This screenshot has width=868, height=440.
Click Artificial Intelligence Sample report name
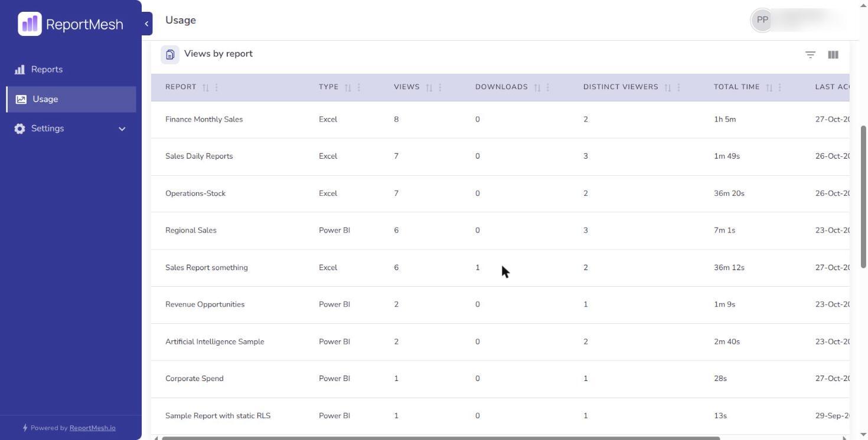pyautogui.click(x=215, y=342)
